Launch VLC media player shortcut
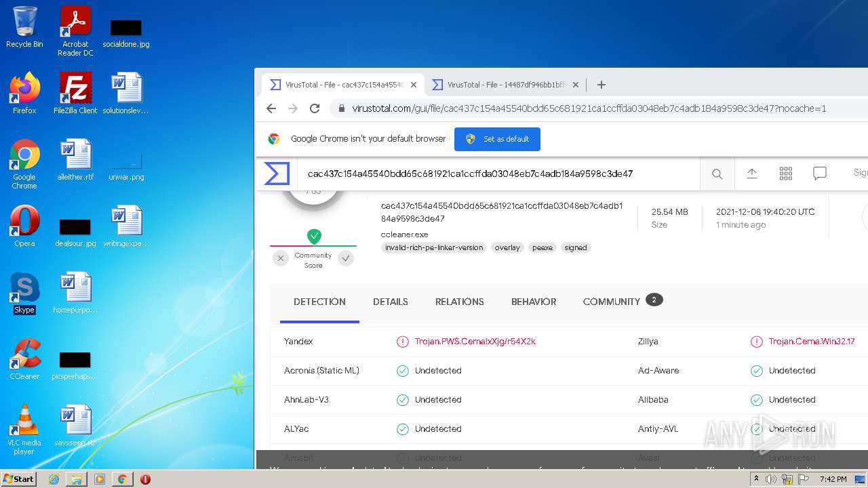Screen dimensions: 868x488 pos(24,430)
